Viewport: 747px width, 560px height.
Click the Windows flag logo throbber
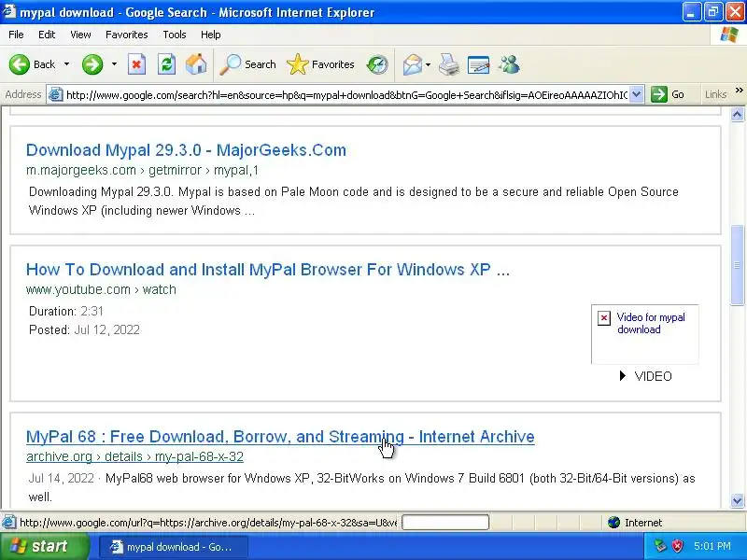(x=729, y=35)
